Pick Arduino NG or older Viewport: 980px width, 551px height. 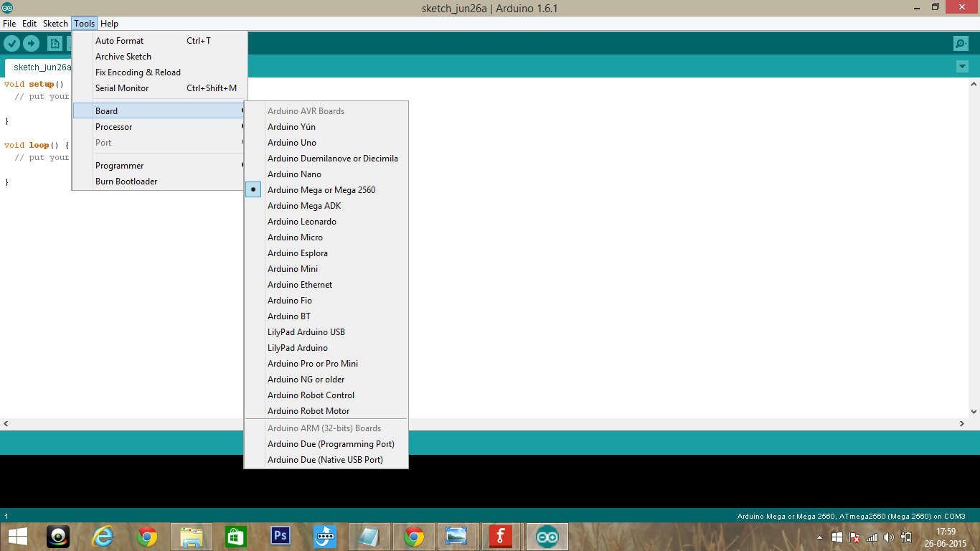[326, 380]
